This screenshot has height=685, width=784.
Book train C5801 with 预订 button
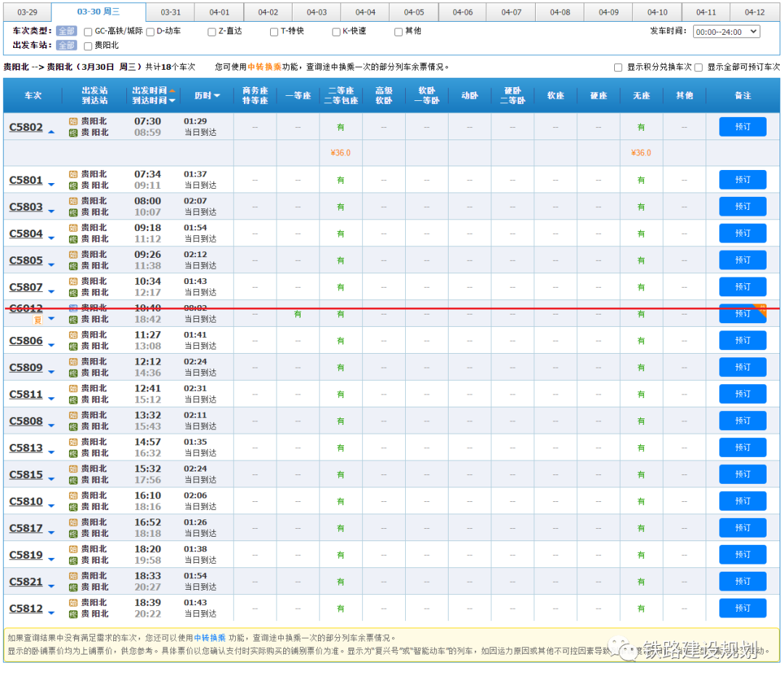pos(743,180)
